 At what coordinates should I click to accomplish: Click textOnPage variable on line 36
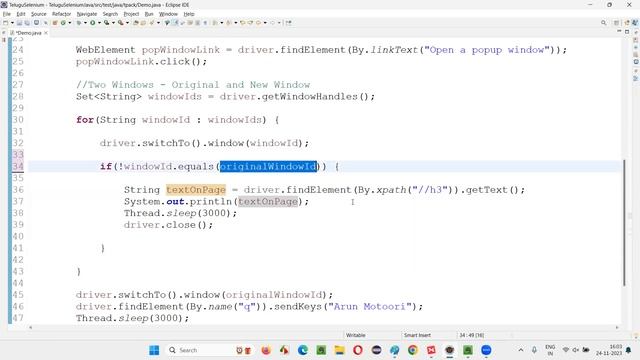coord(196,190)
